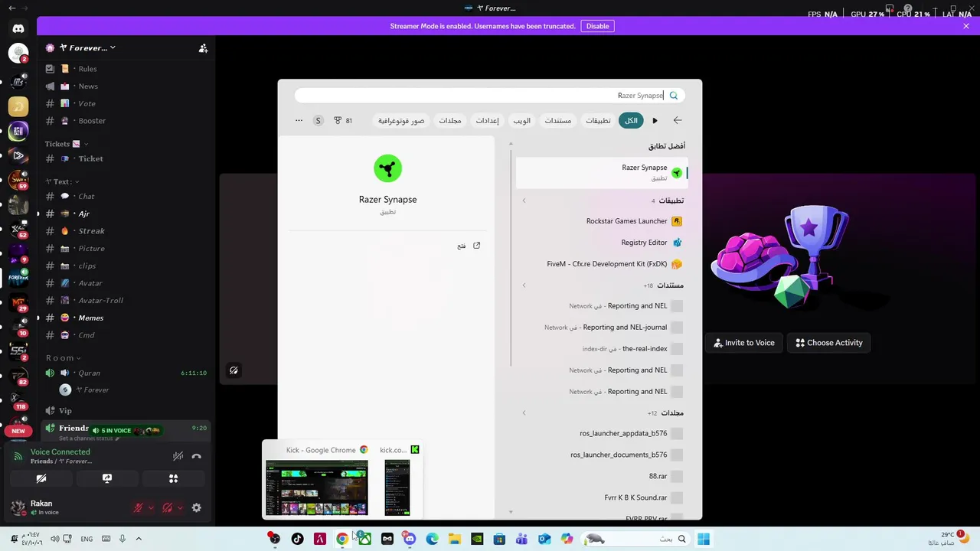980x551 pixels.
Task: Collapse the Room voice category
Action: pos(79,358)
